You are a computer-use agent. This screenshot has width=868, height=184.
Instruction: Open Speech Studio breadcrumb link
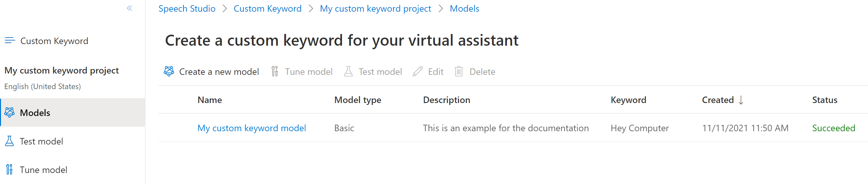pyautogui.click(x=187, y=8)
